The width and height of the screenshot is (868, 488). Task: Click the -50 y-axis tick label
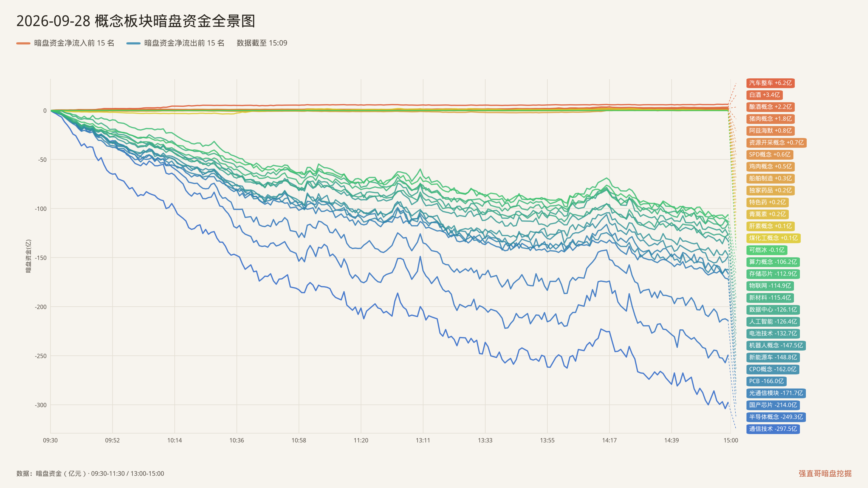[43, 160]
